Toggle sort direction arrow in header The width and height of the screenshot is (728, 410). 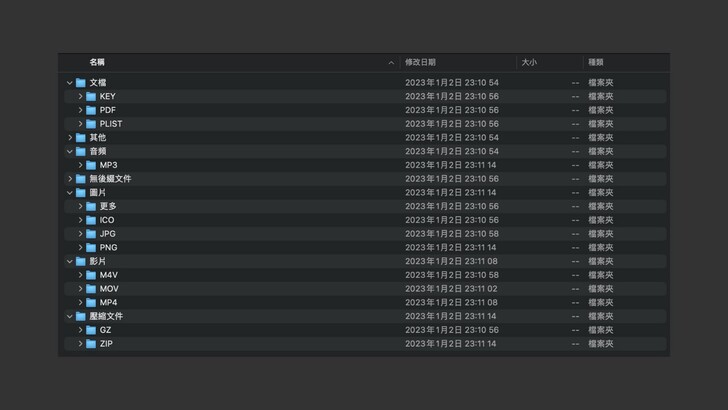(x=391, y=63)
